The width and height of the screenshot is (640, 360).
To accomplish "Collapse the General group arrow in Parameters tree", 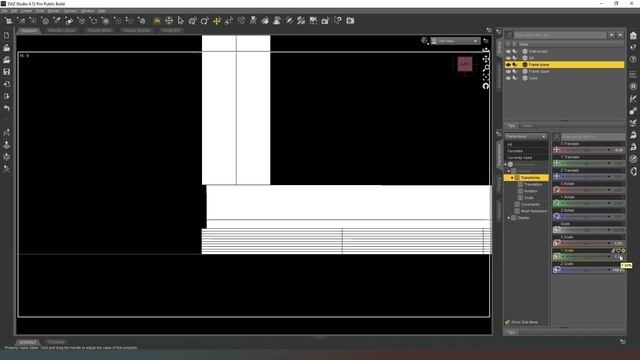I will pyautogui.click(x=509, y=171).
